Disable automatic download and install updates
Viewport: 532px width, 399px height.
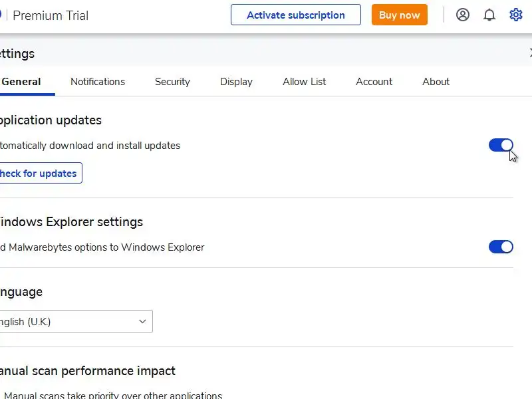pos(501,145)
